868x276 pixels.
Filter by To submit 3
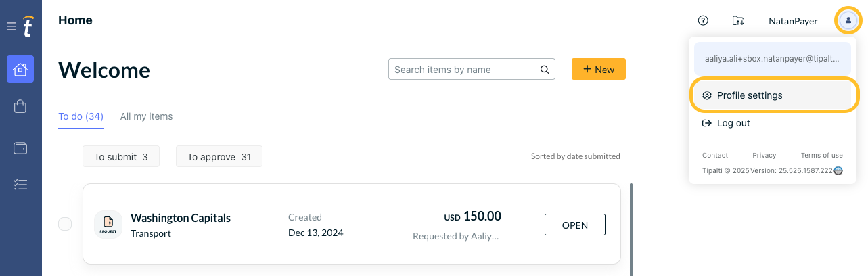click(121, 157)
